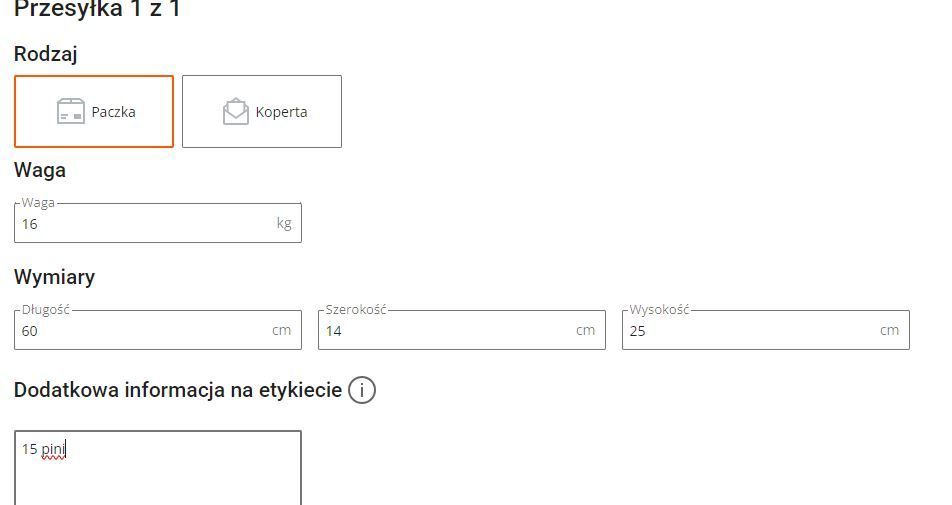This screenshot has height=505, width=952.
Task: Focus the Wysokość field with value 25
Action: [750, 331]
